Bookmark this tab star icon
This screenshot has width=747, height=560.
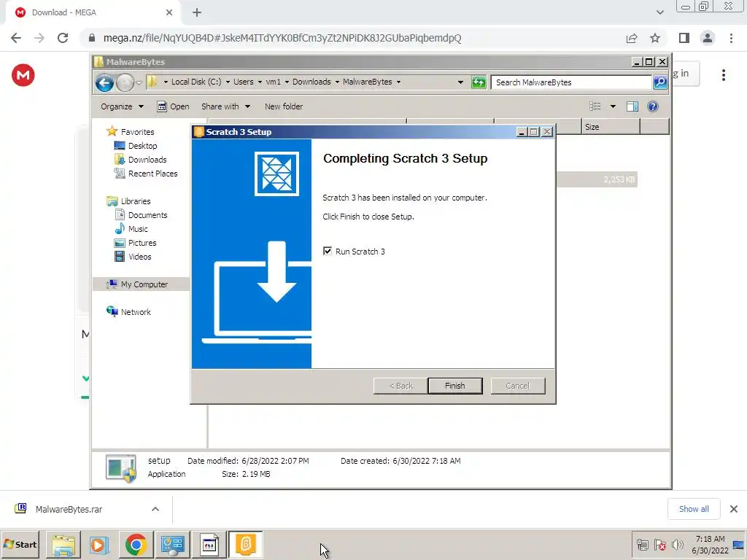(655, 38)
